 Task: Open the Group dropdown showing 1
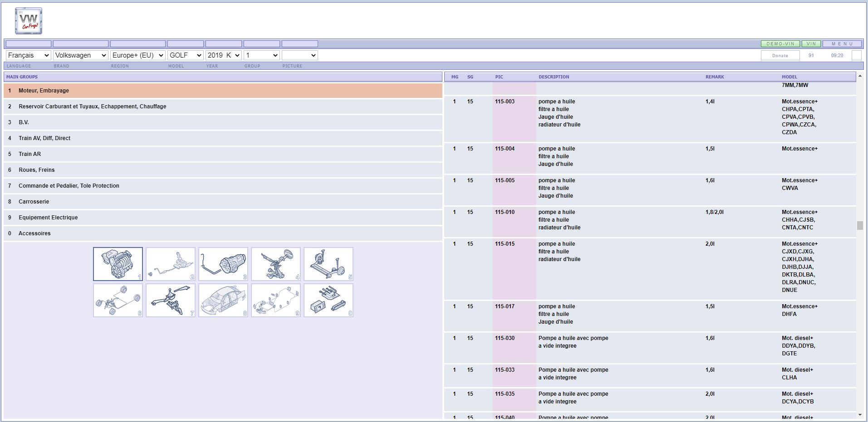[262, 55]
